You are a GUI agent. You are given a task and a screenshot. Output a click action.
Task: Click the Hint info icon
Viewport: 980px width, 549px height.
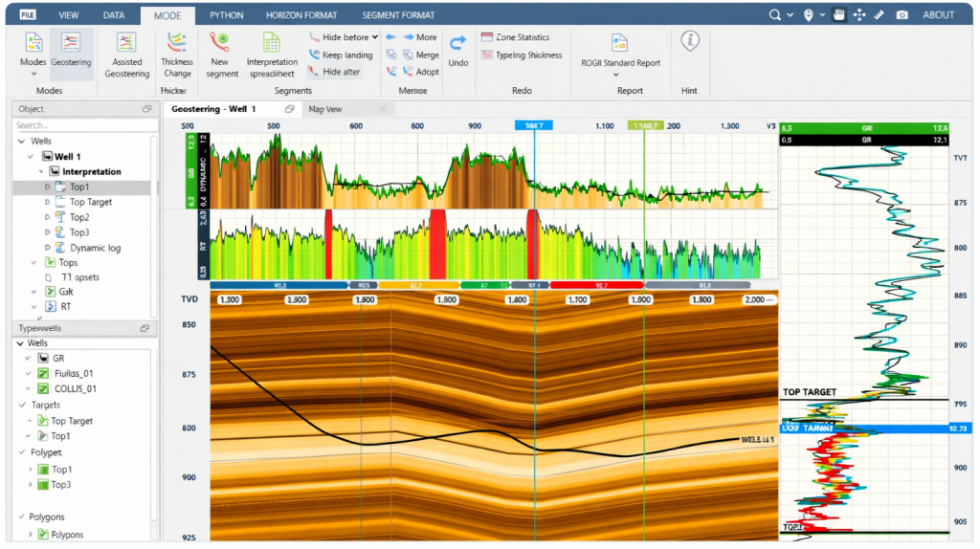click(690, 41)
